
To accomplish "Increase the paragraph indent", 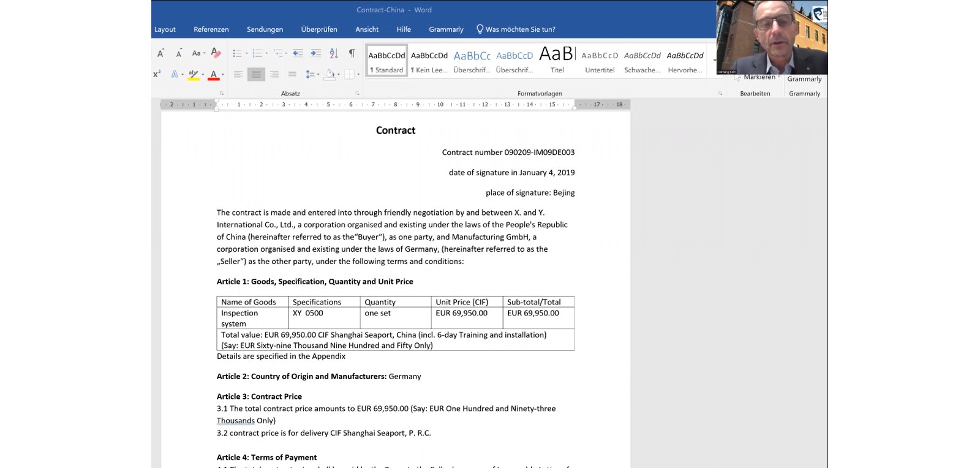I will tap(315, 54).
